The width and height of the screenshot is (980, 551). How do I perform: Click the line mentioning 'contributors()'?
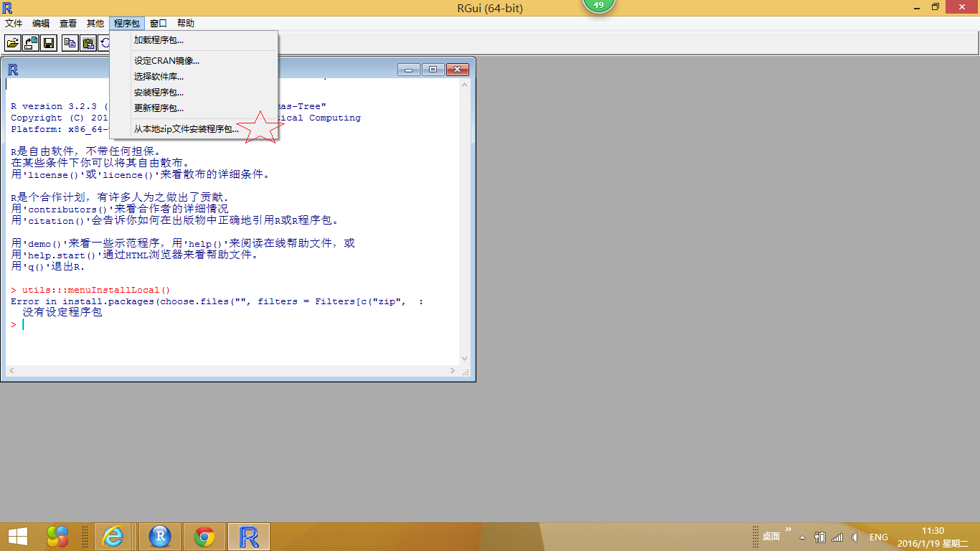point(119,209)
